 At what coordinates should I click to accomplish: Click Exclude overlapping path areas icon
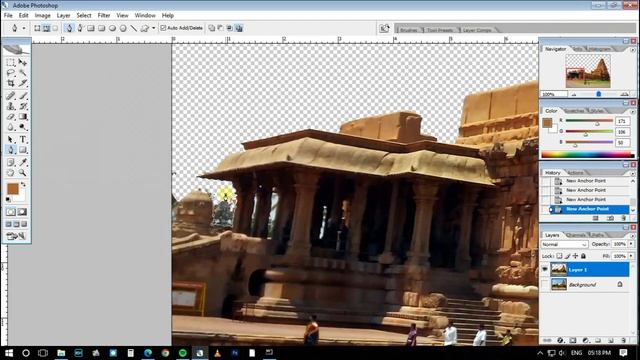click(239, 28)
